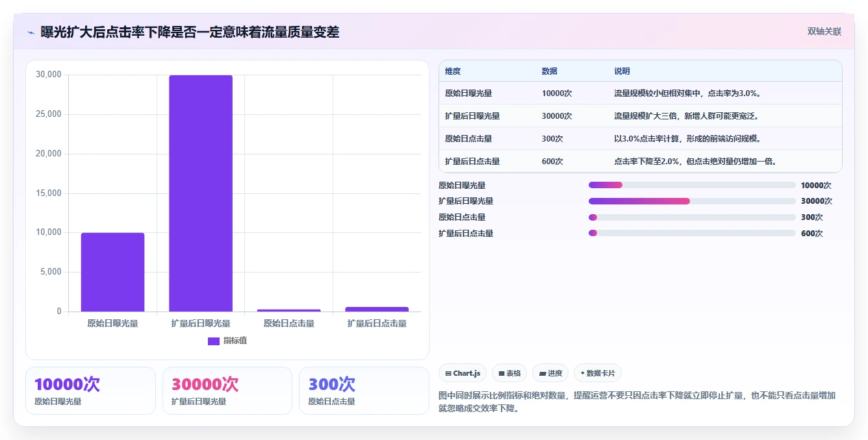Click the 5,000 y-axis label
Image resolution: width=868 pixels, height=440 pixels.
coord(51,272)
